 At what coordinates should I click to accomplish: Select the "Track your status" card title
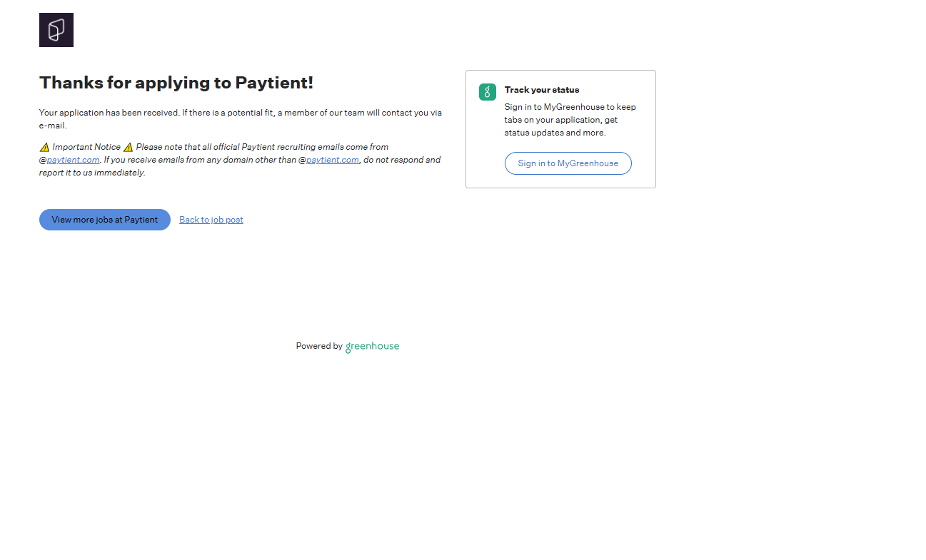tap(541, 90)
